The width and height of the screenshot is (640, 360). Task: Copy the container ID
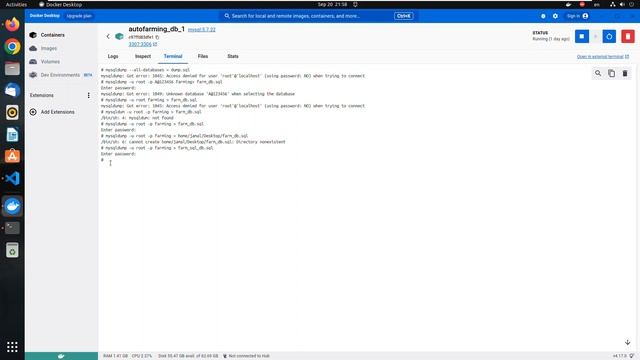(x=157, y=37)
